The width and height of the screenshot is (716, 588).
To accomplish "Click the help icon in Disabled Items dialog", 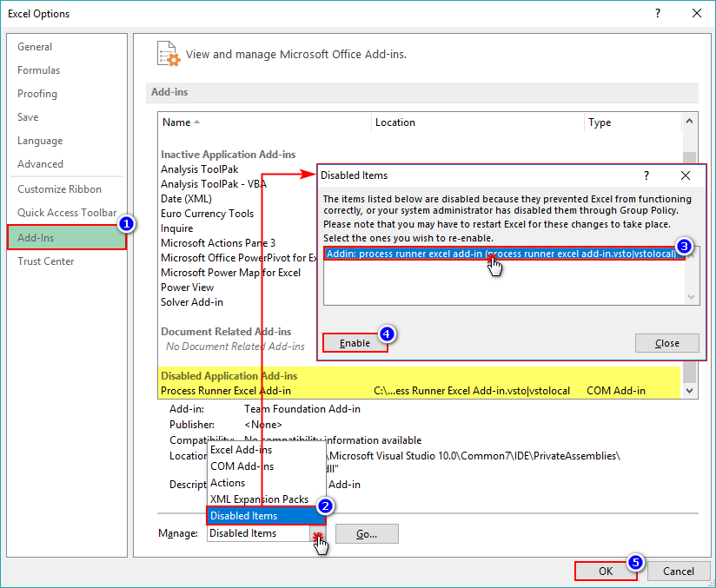I will pyautogui.click(x=646, y=175).
